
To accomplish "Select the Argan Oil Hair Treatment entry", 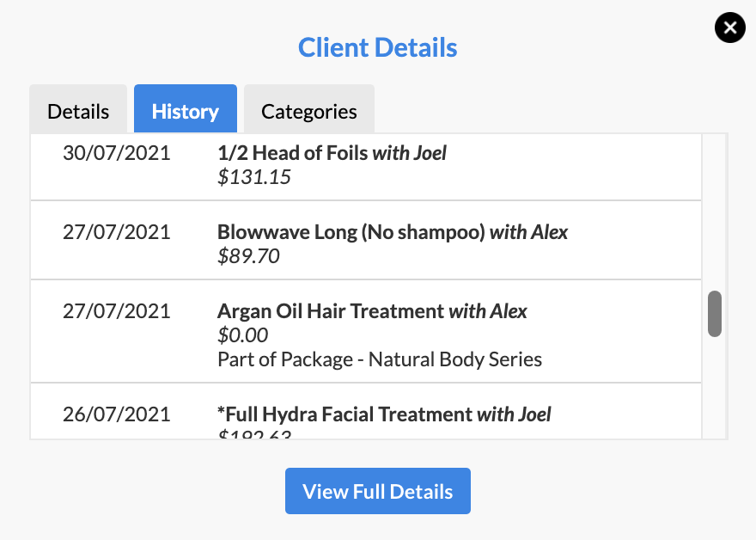I will [365, 332].
